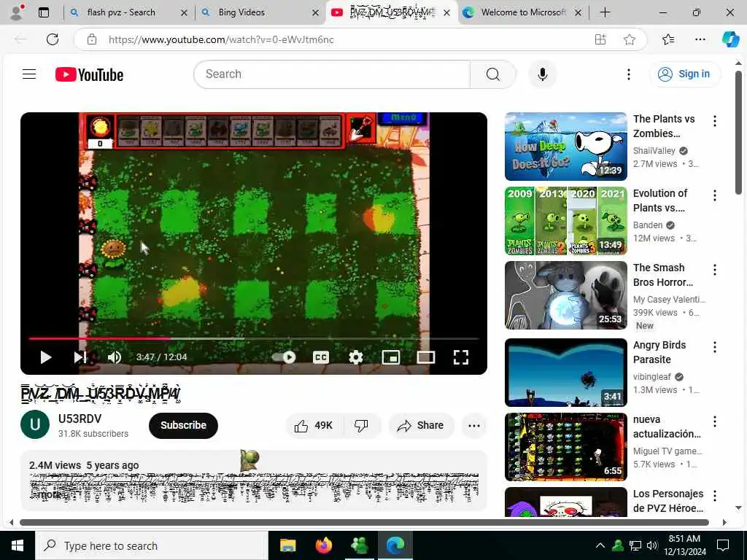Screen dimensions: 747x560
Task: Enter fullscreen with the fullscreen icon
Action: pos(461,357)
